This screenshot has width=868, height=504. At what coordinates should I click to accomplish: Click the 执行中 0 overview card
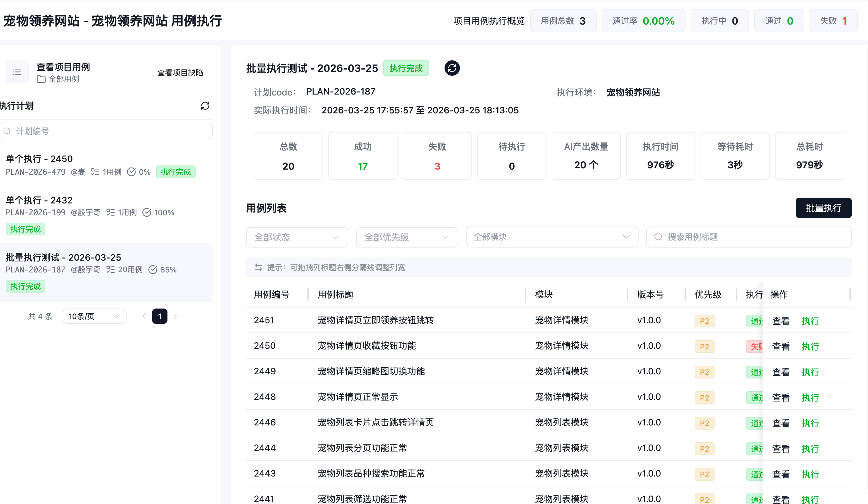pyautogui.click(x=719, y=21)
